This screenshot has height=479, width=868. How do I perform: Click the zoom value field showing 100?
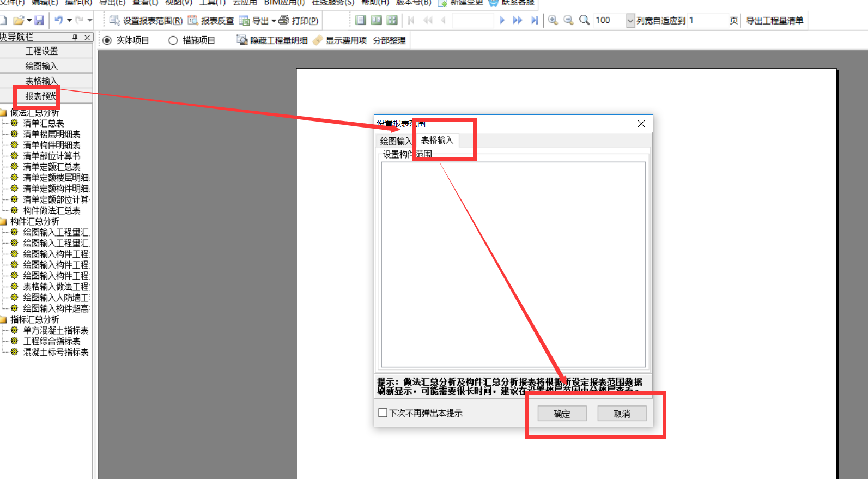610,20
